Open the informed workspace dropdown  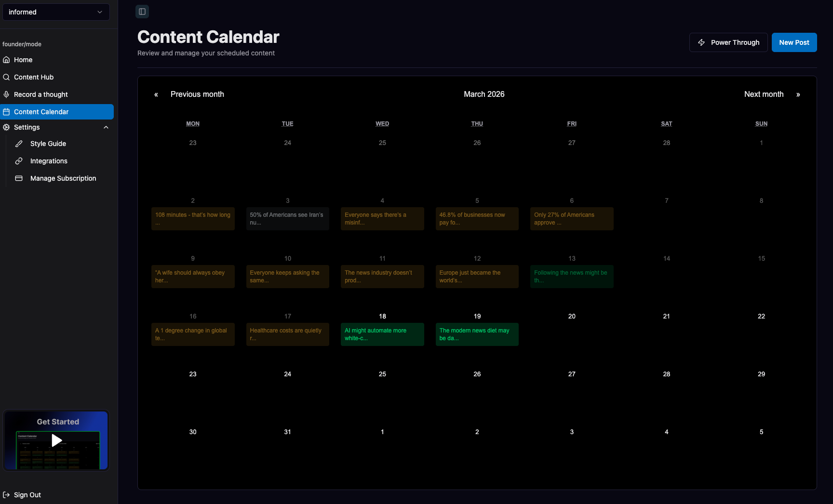pos(56,12)
